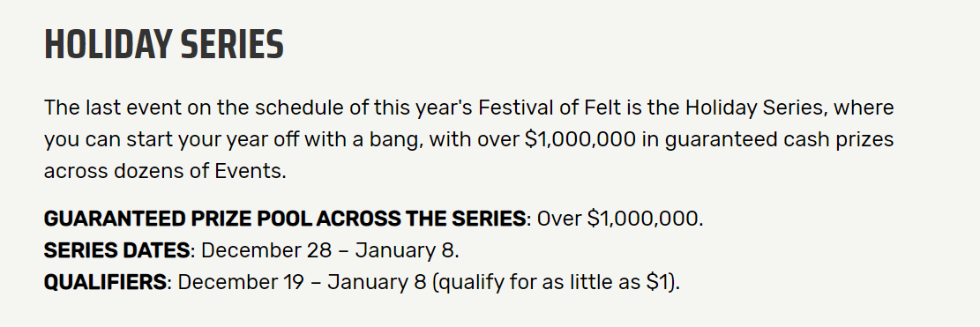Image resolution: width=980 pixels, height=327 pixels.
Task: Click the bold SERIES DATES label
Action: [116, 251]
